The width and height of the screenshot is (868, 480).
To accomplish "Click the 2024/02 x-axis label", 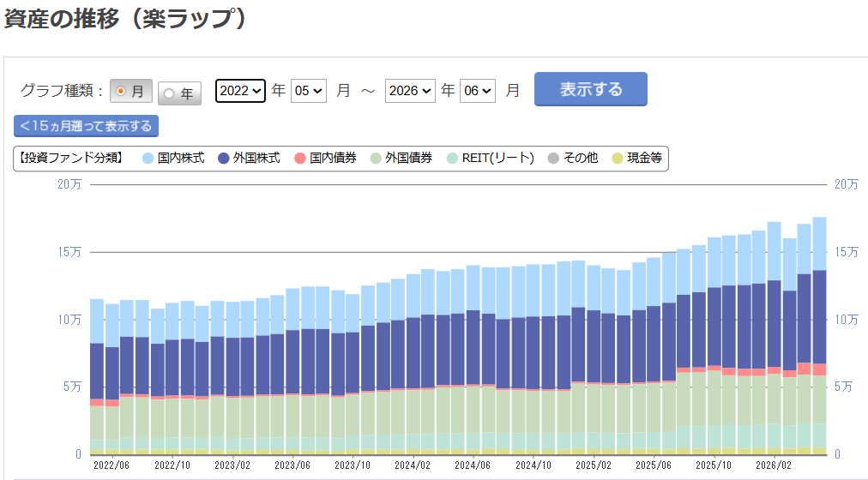I will (413, 465).
